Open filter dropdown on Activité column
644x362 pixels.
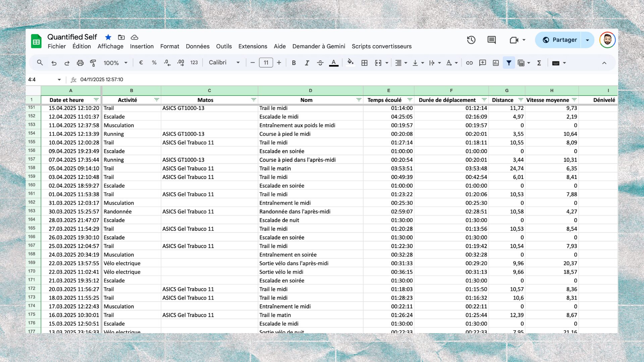[x=156, y=100]
